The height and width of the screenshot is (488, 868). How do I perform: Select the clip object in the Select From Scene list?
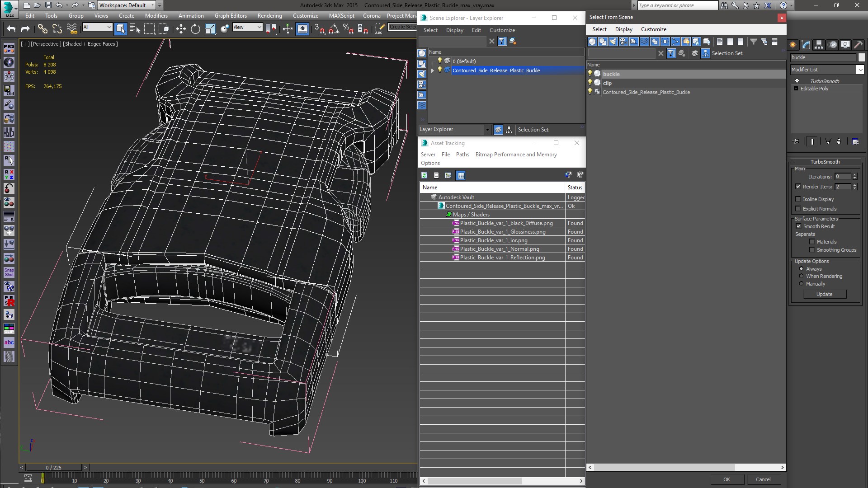pyautogui.click(x=607, y=83)
